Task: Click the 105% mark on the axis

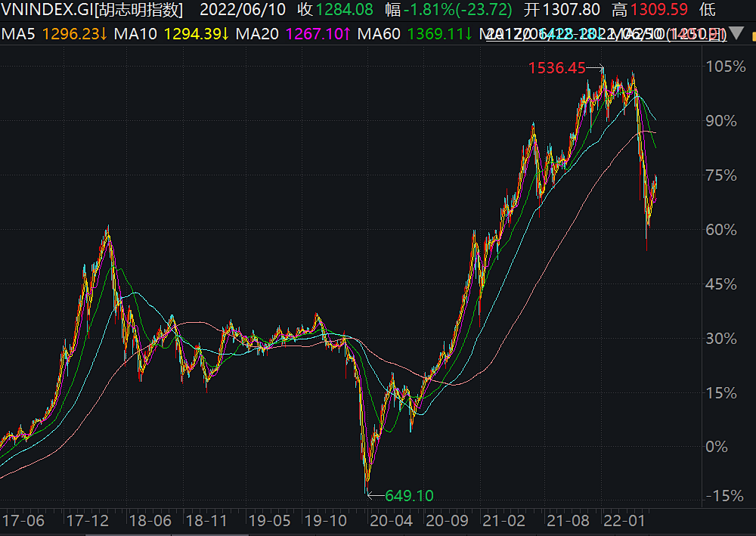Action: pyautogui.click(x=726, y=67)
